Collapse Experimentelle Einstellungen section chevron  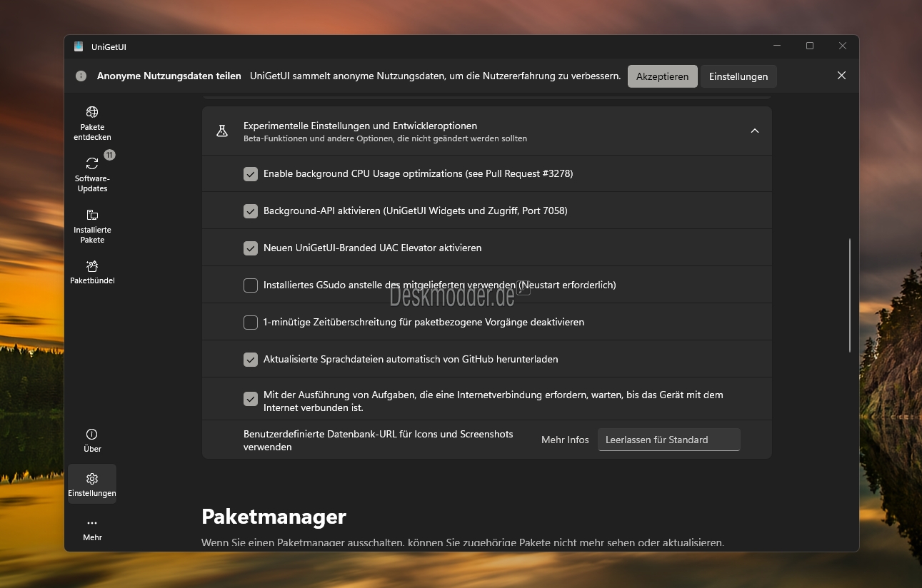tap(755, 131)
